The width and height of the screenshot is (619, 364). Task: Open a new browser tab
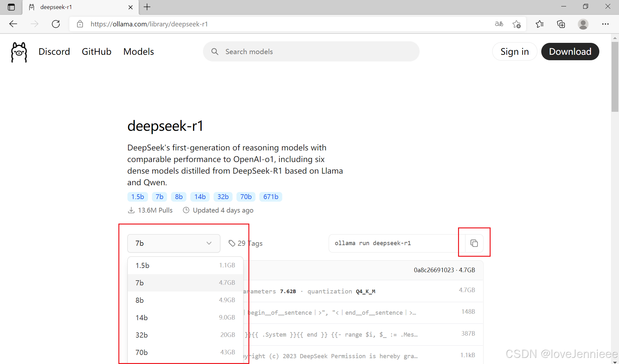coord(147,7)
